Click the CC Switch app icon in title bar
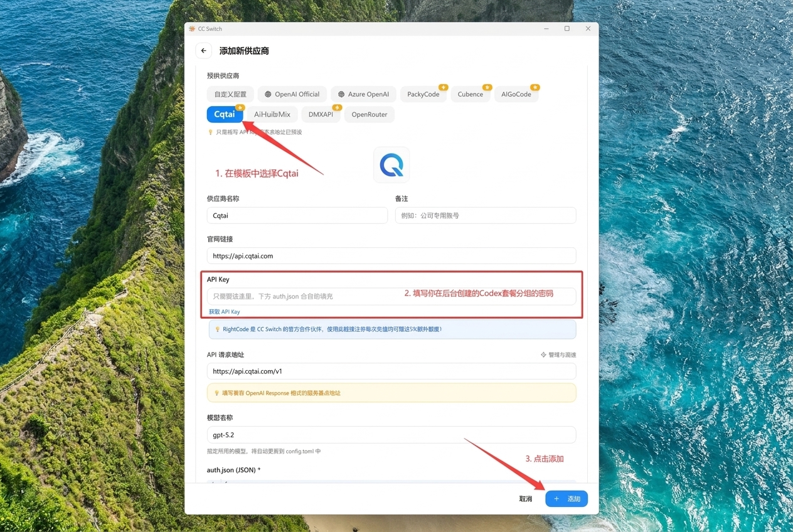 [x=192, y=29]
